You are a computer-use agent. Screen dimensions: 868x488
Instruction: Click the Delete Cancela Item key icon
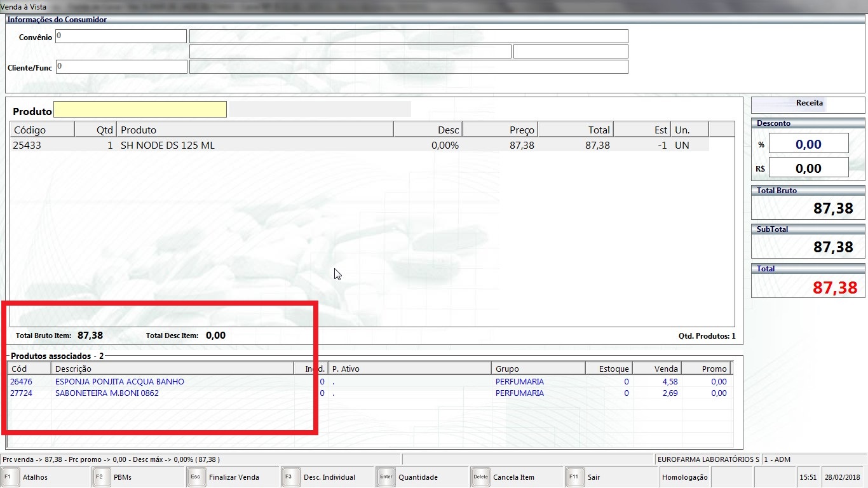pos(481,477)
